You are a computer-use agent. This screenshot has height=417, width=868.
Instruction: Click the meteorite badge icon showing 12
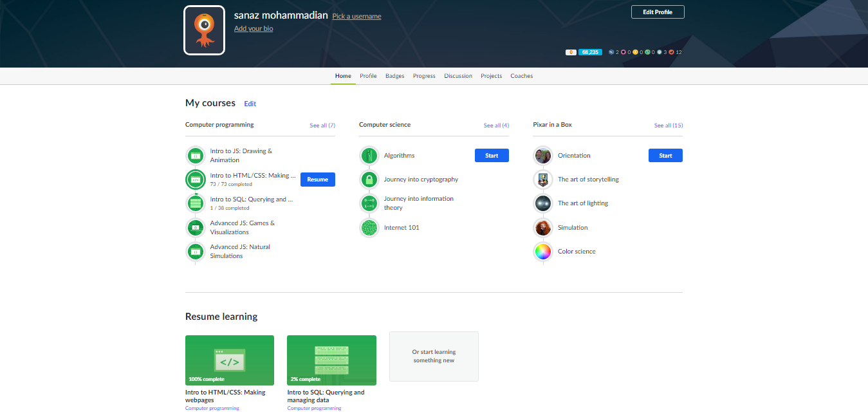pyautogui.click(x=672, y=52)
